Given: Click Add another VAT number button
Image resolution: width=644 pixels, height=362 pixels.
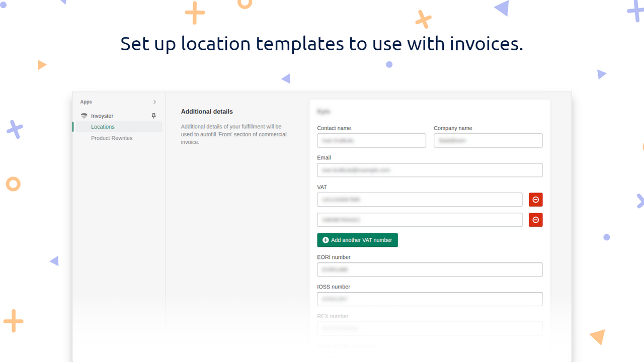Looking at the screenshot, I should (357, 240).
